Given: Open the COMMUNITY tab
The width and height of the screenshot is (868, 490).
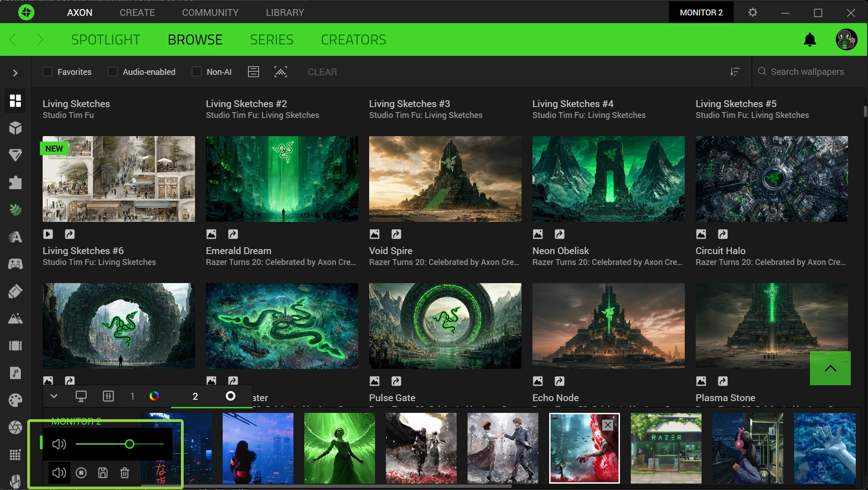Looking at the screenshot, I should coord(210,12).
